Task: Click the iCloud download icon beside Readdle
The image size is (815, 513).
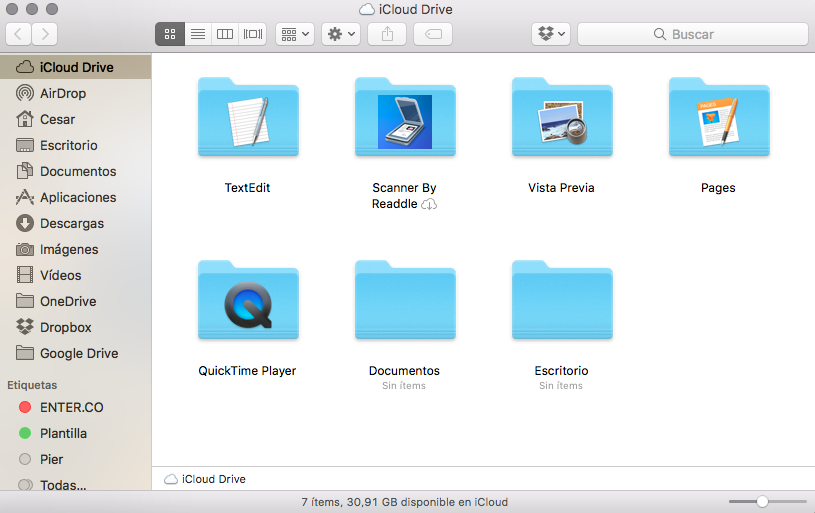Action: click(x=429, y=204)
